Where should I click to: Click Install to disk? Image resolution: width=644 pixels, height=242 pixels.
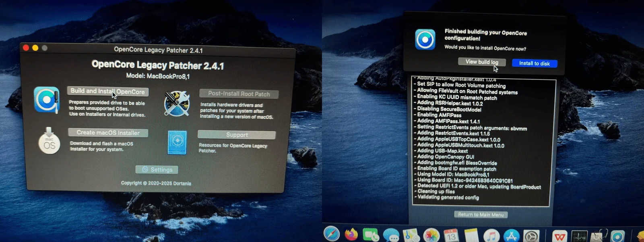coord(535,63)
